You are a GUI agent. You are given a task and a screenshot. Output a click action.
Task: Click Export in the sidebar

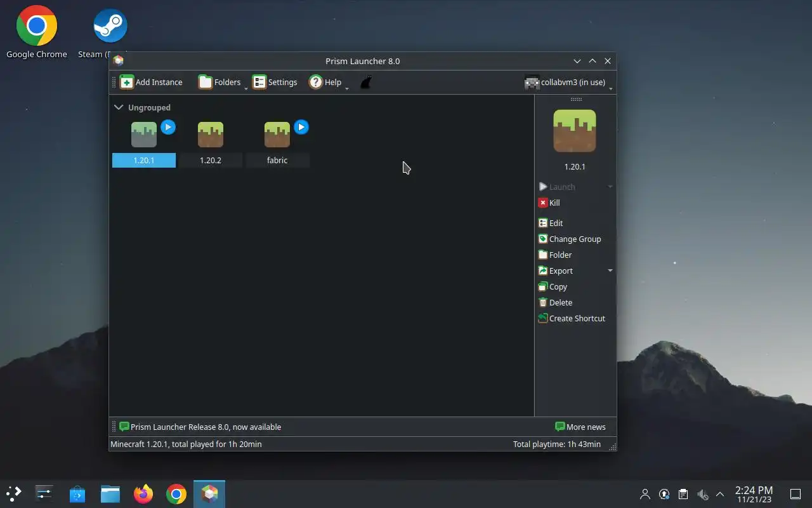(x=556, y=271)
